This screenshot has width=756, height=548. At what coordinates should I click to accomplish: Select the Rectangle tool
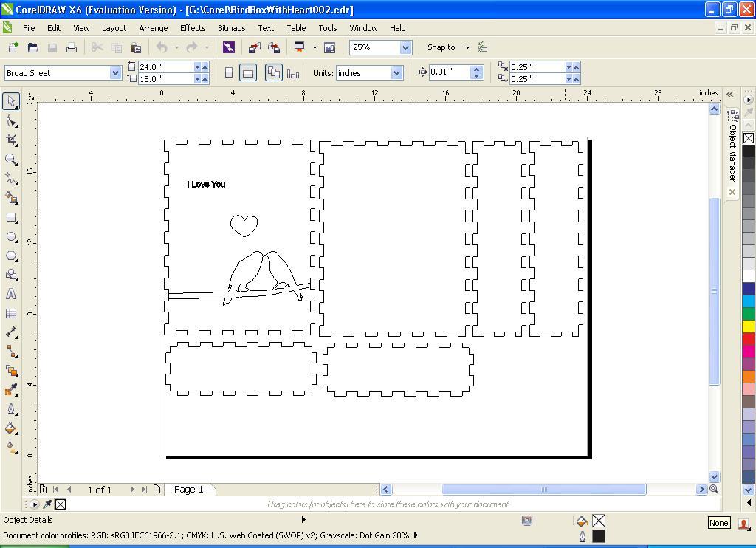tap(10, 217)
